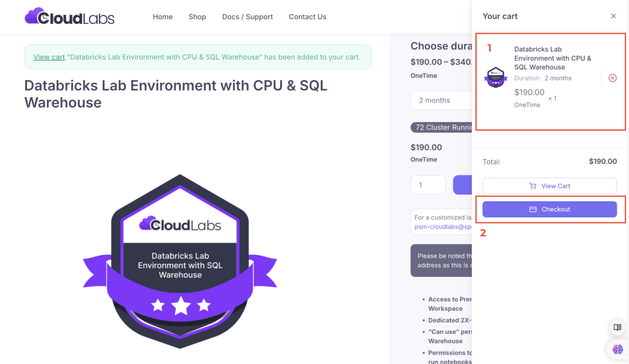This screenshot has width=629, height=364.
Task: Open the Shop menu item
Action: tap(197, 17)
